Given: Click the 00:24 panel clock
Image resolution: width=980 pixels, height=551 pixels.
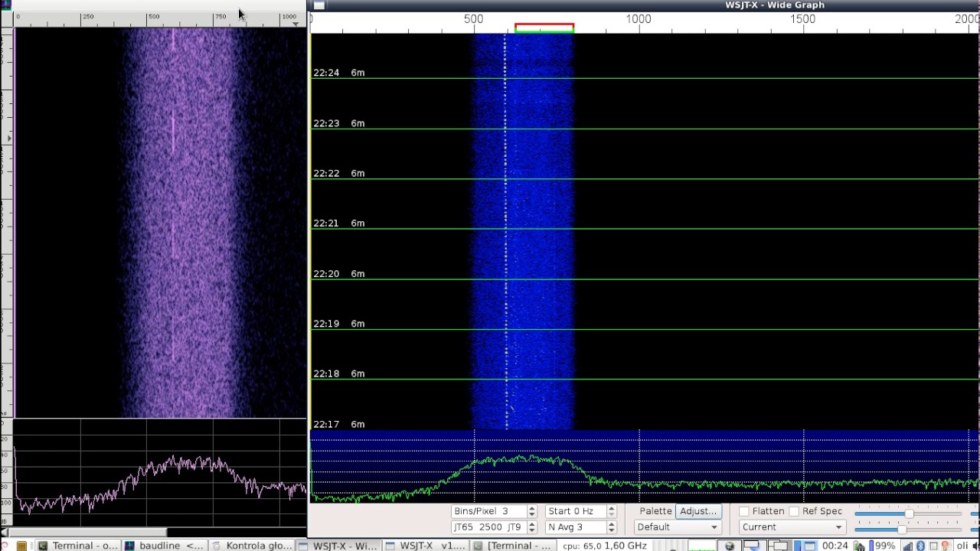Looking at the screenshot, I should coord(835,546).
